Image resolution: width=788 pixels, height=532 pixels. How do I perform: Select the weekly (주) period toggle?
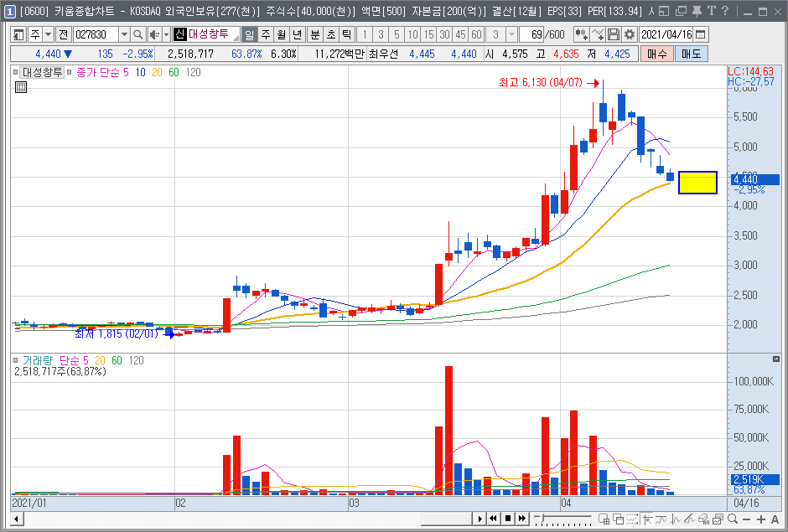tap(266, 34)
